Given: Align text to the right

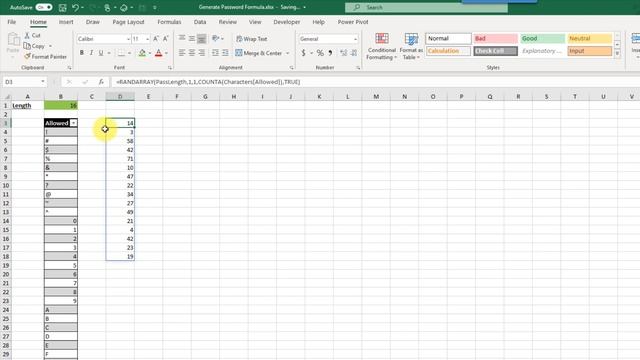Looking at the screenshot, I should pyautogui.click(x=202, y=53).
